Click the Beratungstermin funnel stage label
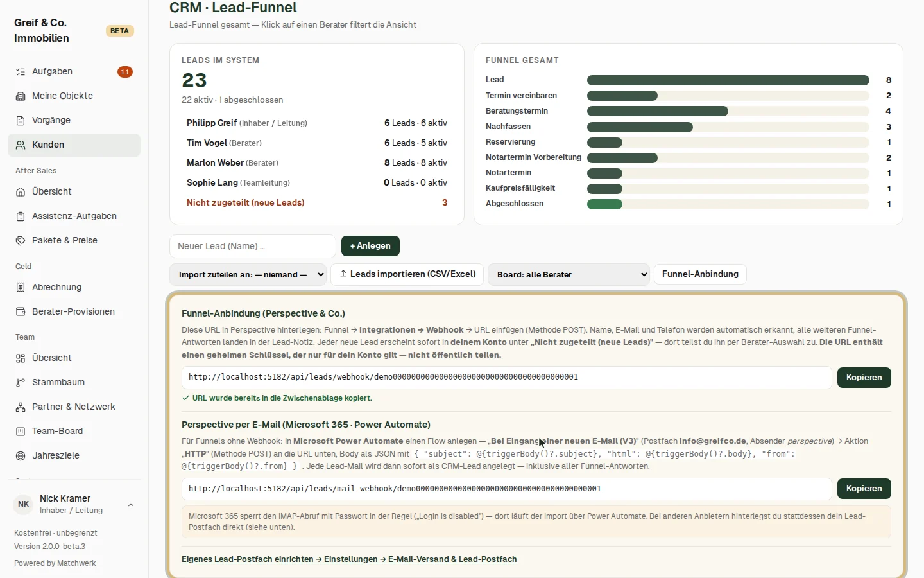924x578 pixels. coord(517,111)
